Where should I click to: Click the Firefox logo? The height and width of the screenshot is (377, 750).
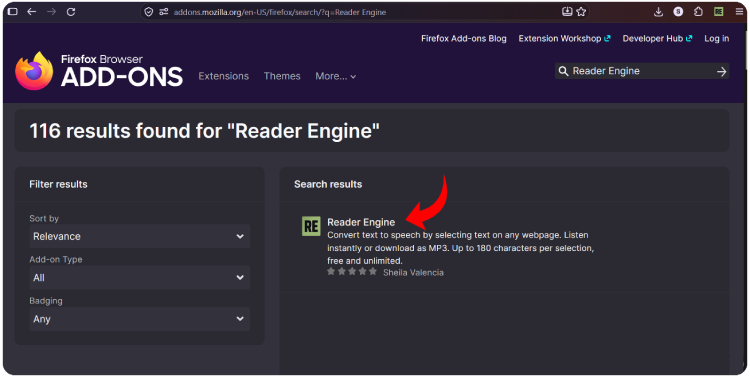point(34,71)
